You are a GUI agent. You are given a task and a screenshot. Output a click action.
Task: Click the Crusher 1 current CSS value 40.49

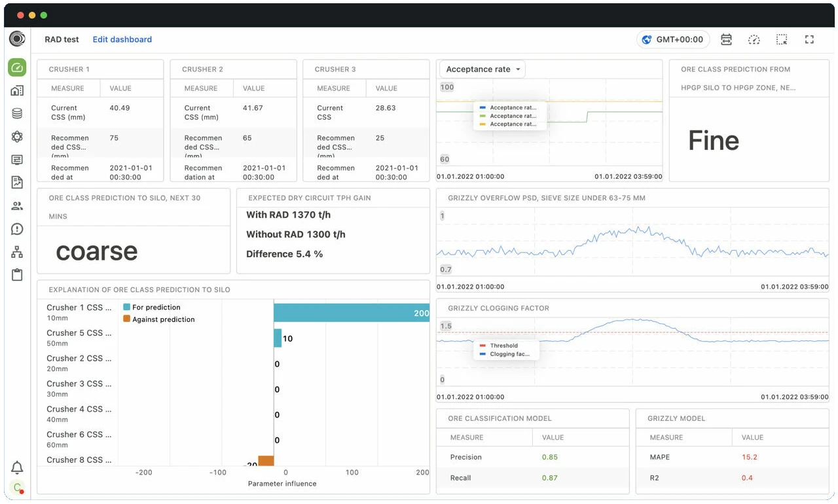[120, 108]
